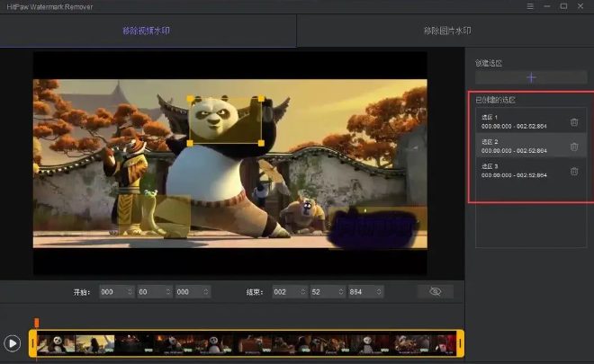The width and height of the screenshot is (594, 364).
Task: Click the right yellow trim handle on timeline
Action: point(460,342)
